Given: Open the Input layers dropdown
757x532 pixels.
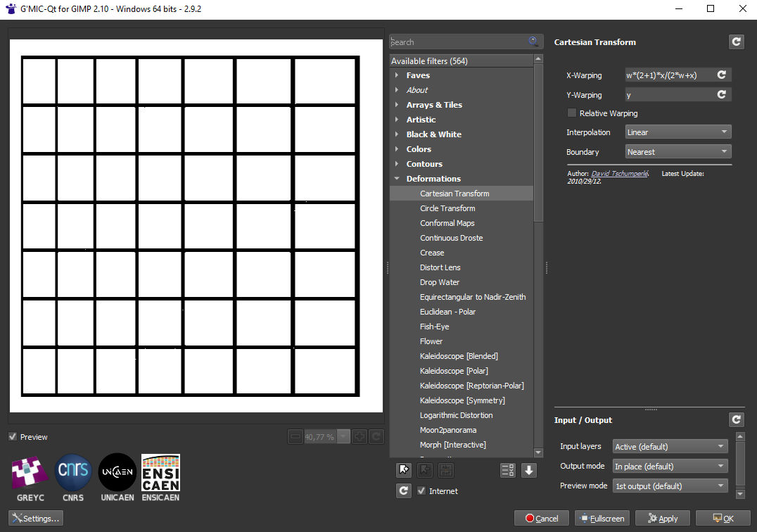Looking at the screenshot, I should (x=670, y=447).
